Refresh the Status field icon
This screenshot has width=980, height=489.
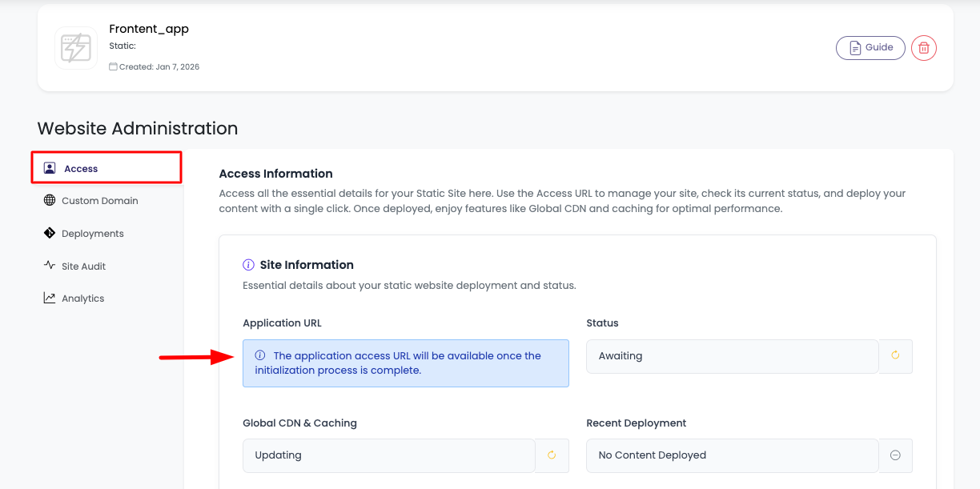click(895, 355)
